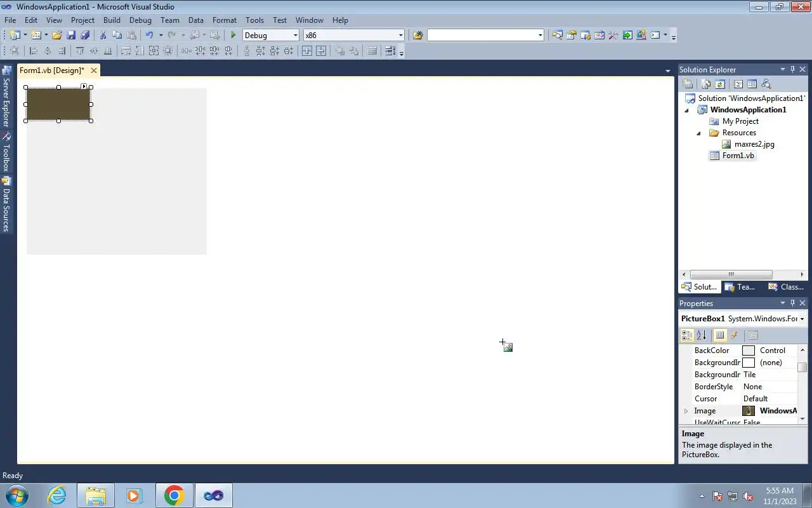812x508 pixels.
Task: Click the Save All icon
Action: coord(85,35)
